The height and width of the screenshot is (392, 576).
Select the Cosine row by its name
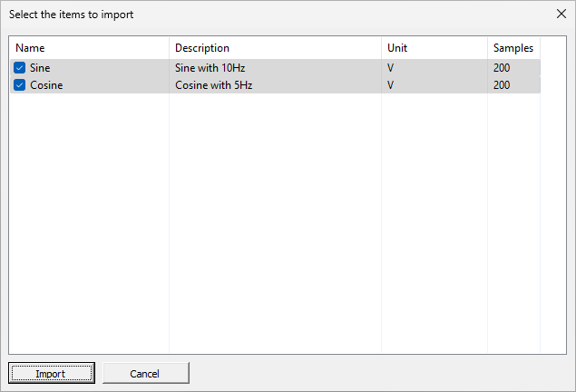[46, 85]
